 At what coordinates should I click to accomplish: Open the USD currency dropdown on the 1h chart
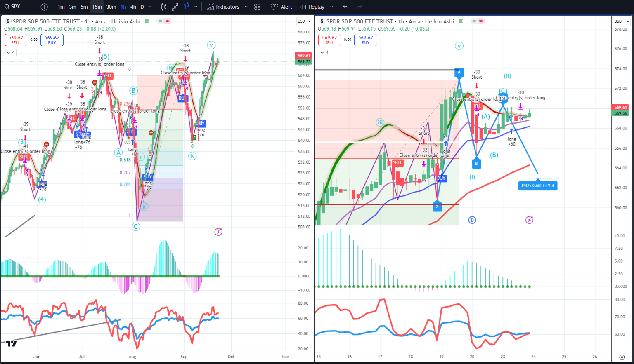click(x=621, y=21)
